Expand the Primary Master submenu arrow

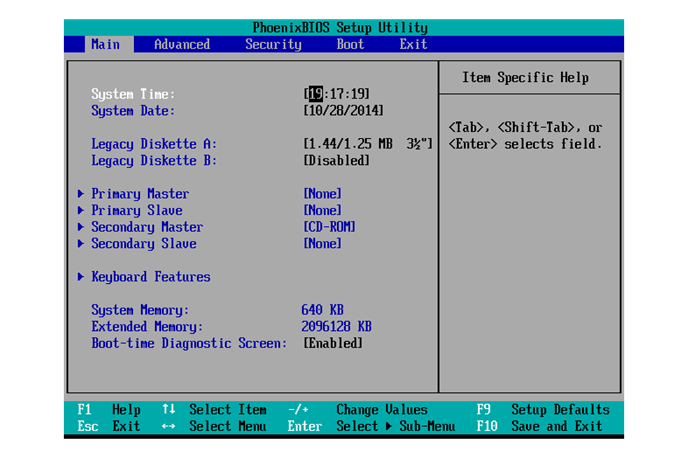click(x=80, y=194)
